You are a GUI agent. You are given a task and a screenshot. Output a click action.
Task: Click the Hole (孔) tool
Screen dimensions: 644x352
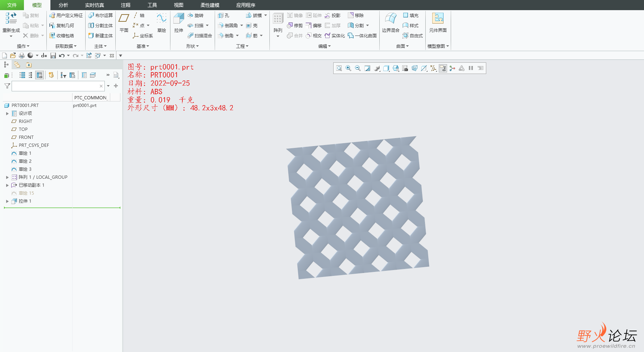[224, 15]
